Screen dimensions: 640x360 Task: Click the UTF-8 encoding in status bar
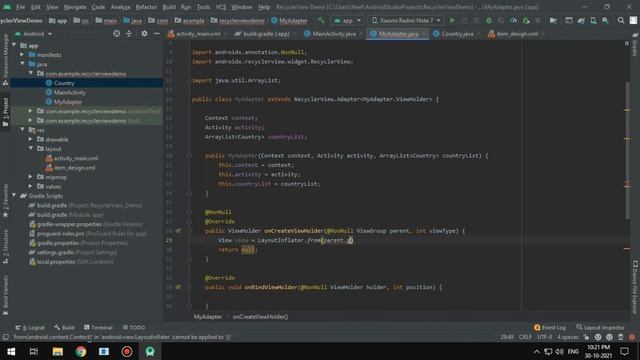(544, 337)
